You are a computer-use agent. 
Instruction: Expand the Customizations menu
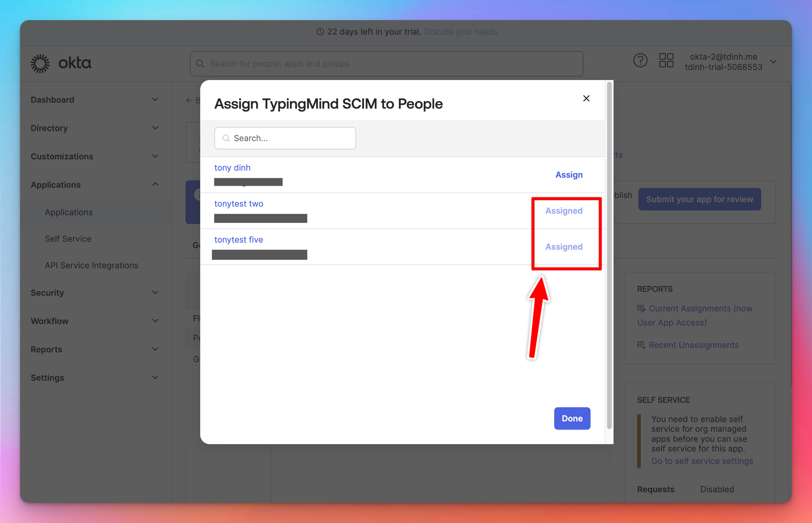[x=155, y=156]
